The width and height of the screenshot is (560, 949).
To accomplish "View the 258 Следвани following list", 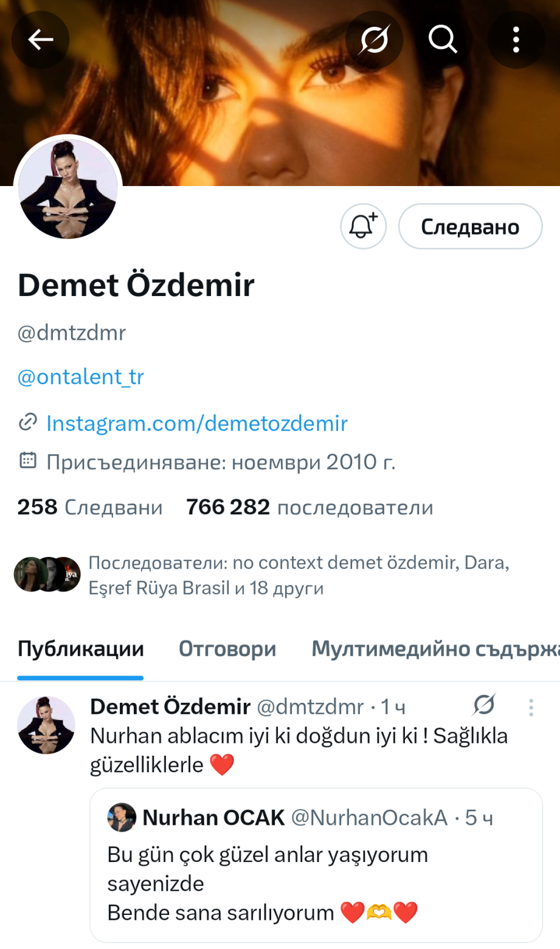I will [90, 507].
